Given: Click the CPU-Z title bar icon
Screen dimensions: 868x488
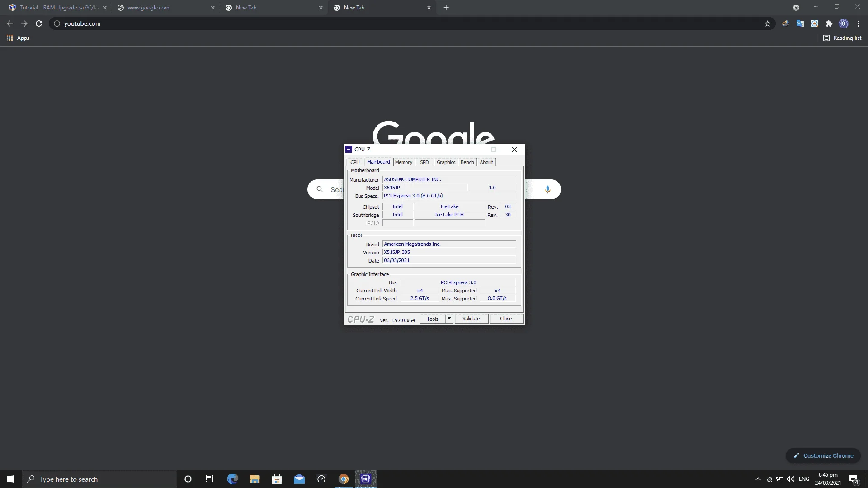Looking at the screenshot, I should click(x=349, y=150).
